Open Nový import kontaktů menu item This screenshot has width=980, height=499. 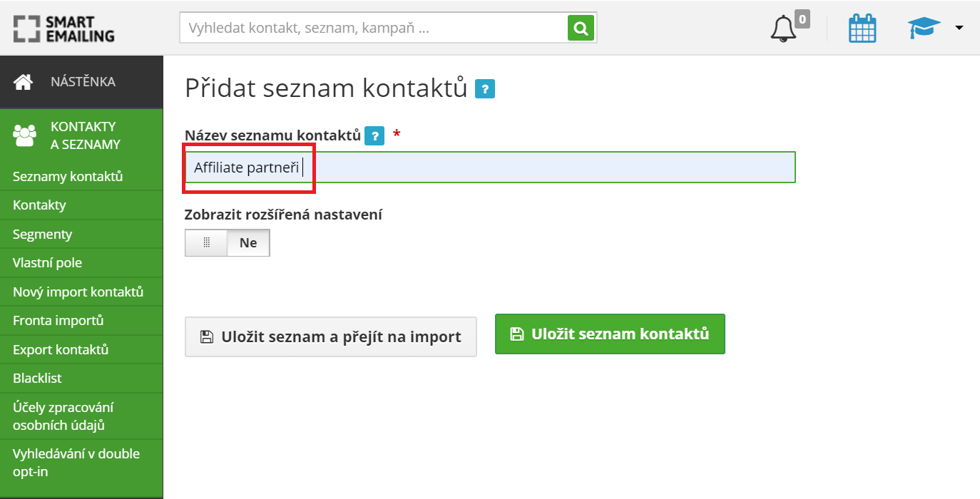click(78, 292)
